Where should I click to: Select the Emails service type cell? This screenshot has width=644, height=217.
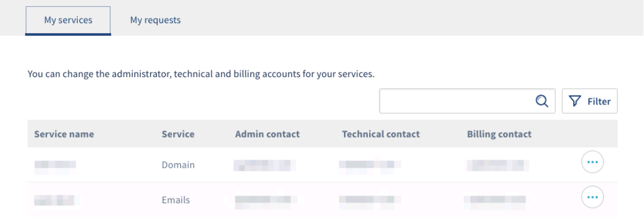[x=176, y=200]
